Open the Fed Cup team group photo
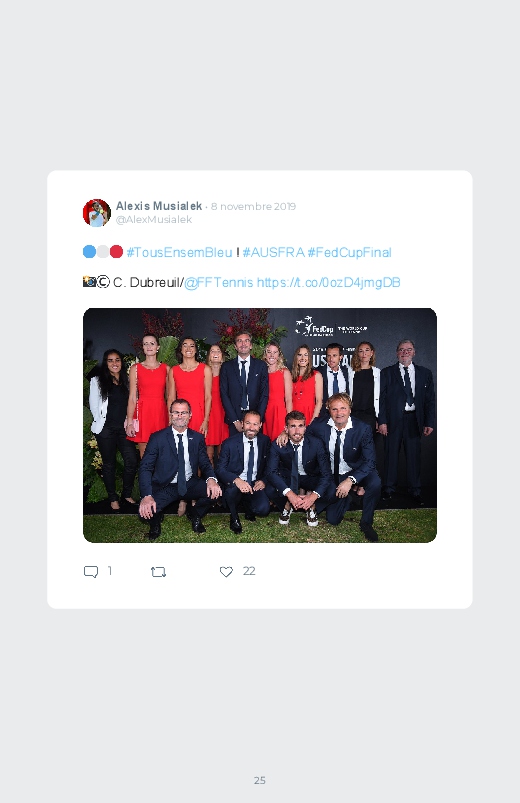The height and width of the screenshot is (803, 520). (260, 425)
